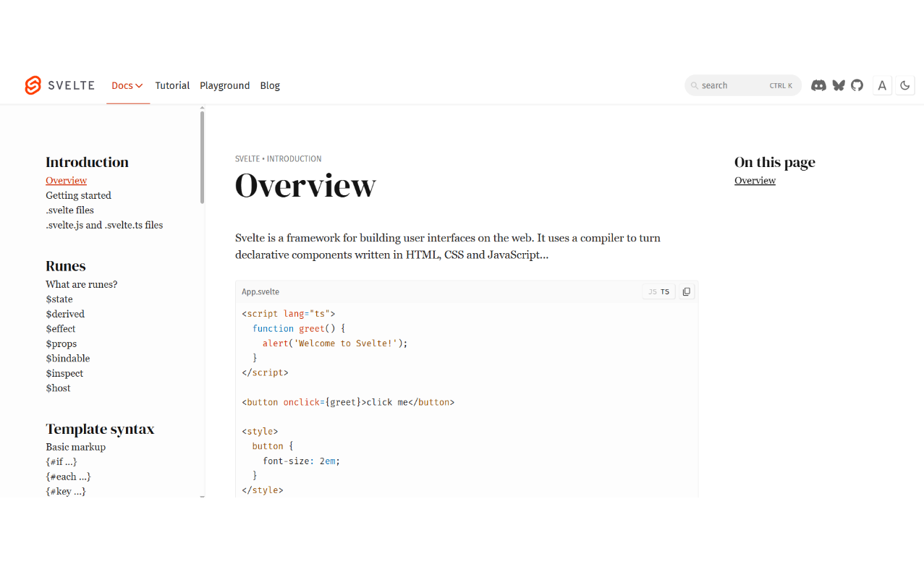Focus the search input field
The height and width of the screenshot is (564, 924).
pyautogui.click(x=743, y=85)
